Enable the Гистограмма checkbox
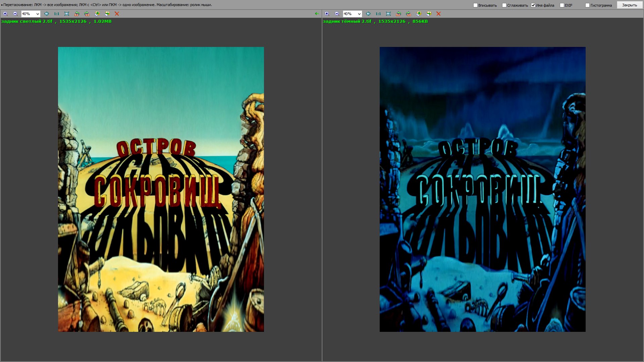Viewport: 644px width, 362px height. click(587, 5)
